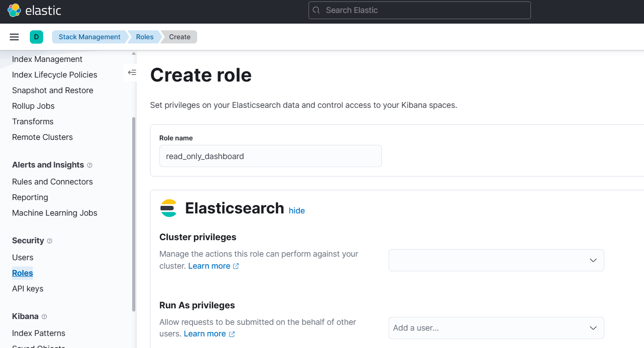
Task: Focus the Search Elastic field
Action: pos(420,10)
